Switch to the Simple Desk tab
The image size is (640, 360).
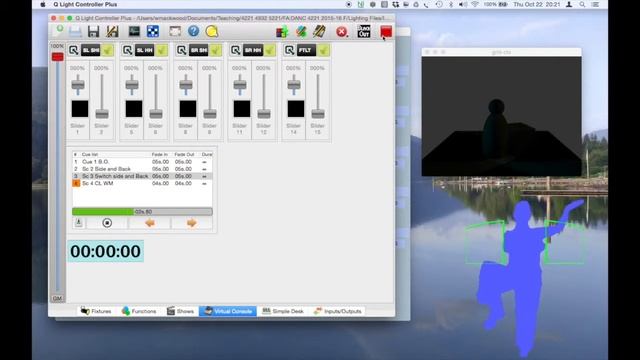tap(283, 311)
